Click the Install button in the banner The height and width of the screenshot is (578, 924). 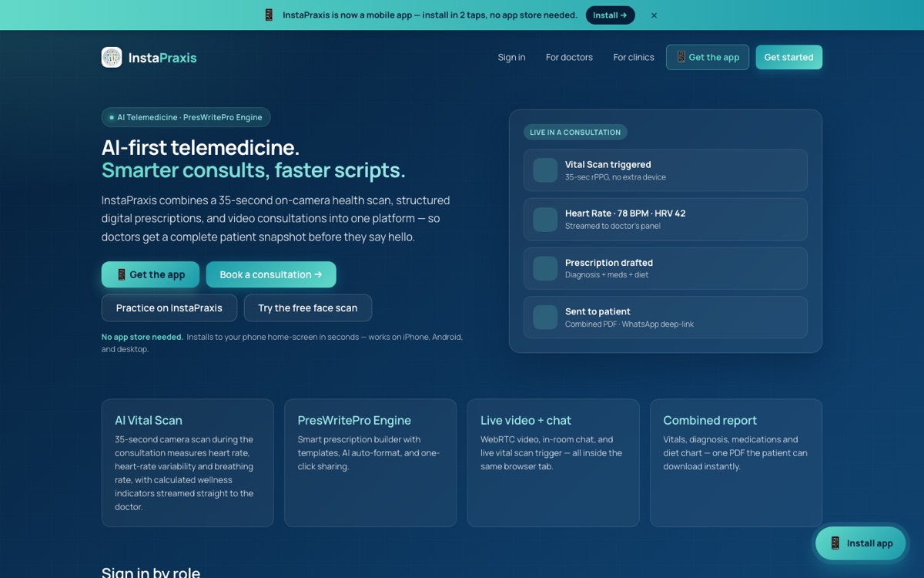[x=610, y=15]
